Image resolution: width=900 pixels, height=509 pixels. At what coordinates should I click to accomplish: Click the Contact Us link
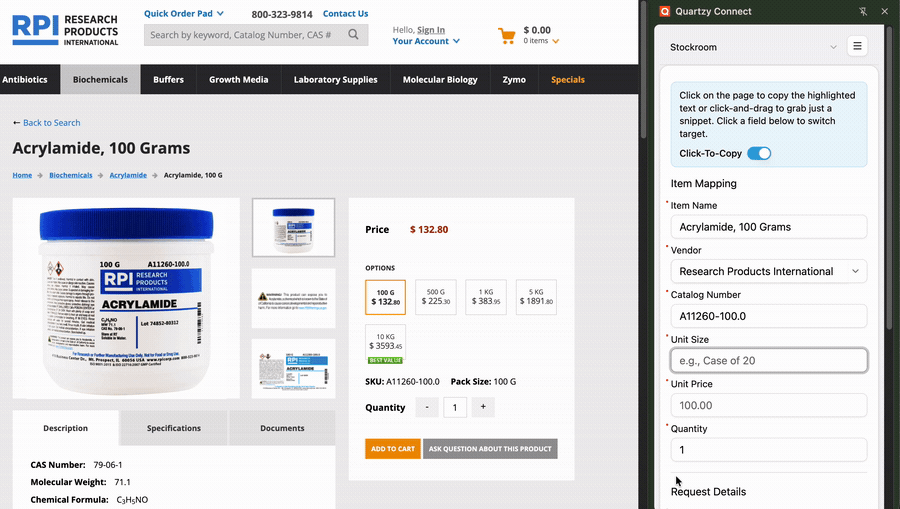click(346, 13)
